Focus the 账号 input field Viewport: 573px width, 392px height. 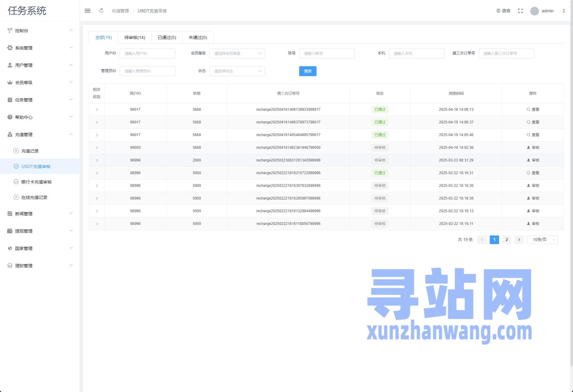[327, 54]
